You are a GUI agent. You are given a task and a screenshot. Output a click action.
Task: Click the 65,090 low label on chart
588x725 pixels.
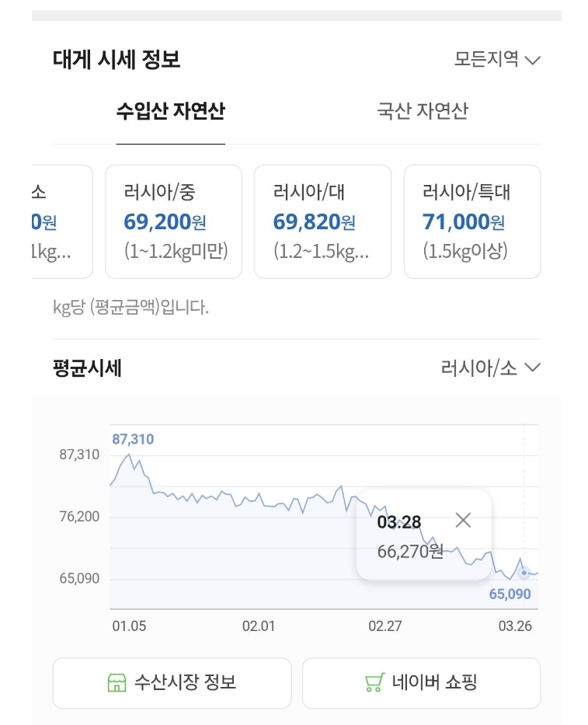pos(510,594)
